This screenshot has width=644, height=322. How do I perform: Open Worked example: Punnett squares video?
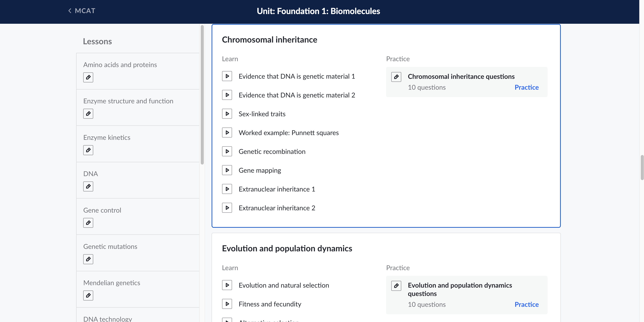[x=288, y=133]
